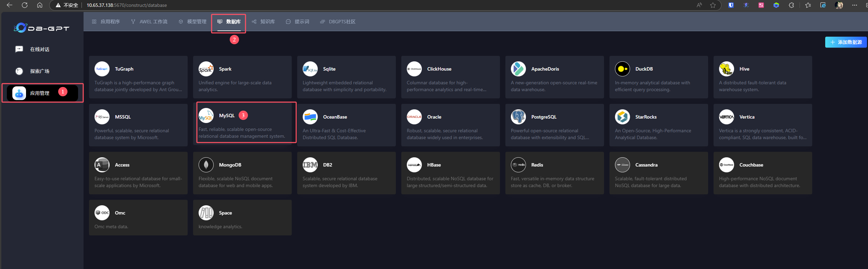Click the 'knowledge analytics.' text
This screenshot has width=868, height=269.
pyautogui.click(x=221, y=227)
